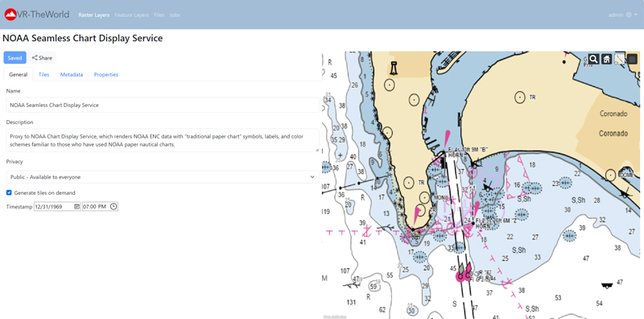644x319 pixels.
Task: Click the 'Generate tiles on demand' label
Action: 45,193
